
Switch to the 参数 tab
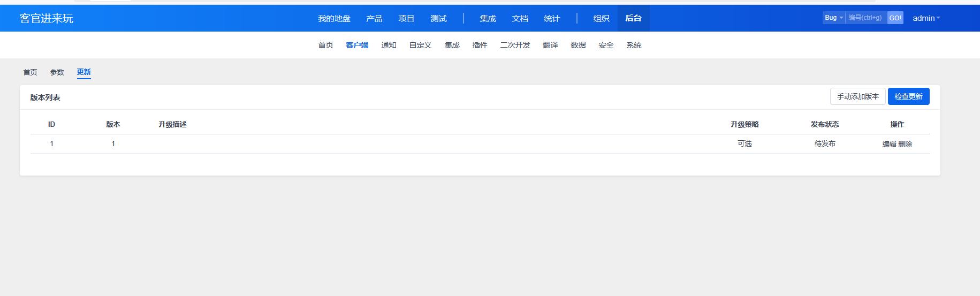[57, 72]
